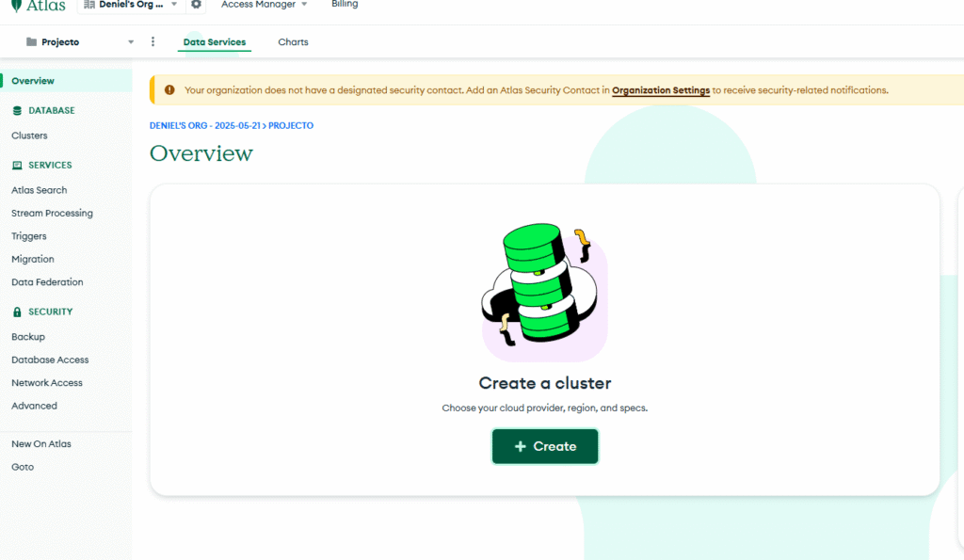
Task: Navigate to Clusters in sidebar
Action: coord(29,136)
